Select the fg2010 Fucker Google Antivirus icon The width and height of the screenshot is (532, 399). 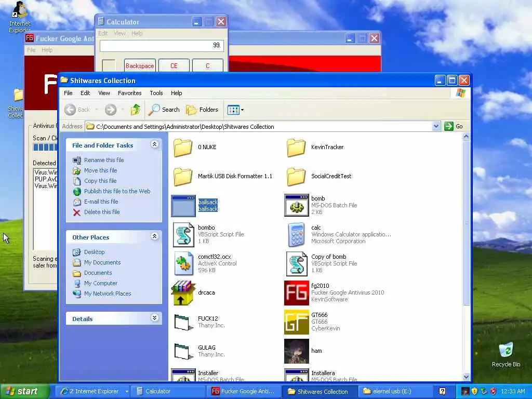(297, 293)
